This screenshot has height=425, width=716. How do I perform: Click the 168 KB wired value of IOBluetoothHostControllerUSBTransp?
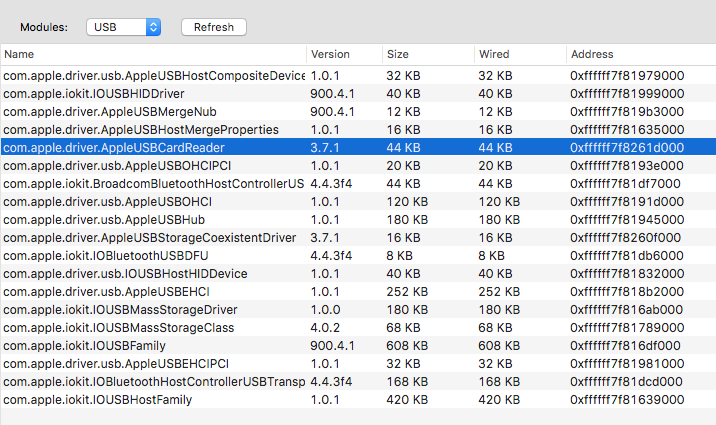tap(499, 382)
